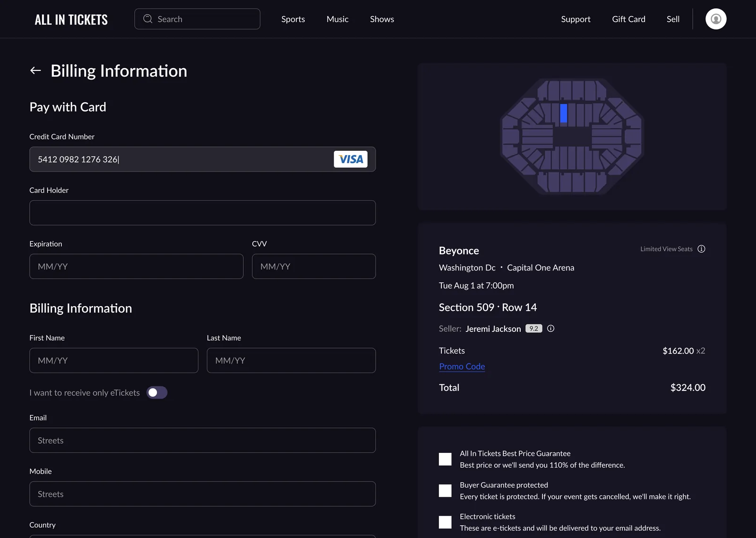The width and height of the screenshot is (756, 538).
Task: Open the Shows menu
Action: point(382,19)
